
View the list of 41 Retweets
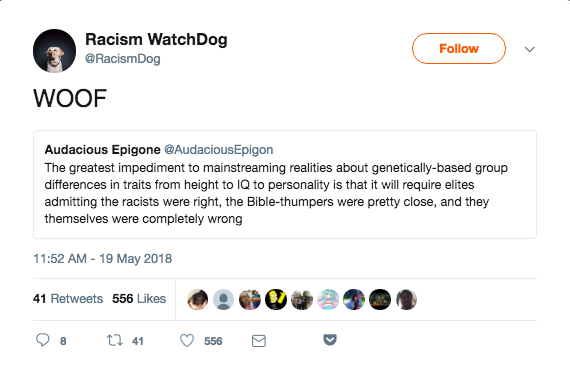click(68, 299)
